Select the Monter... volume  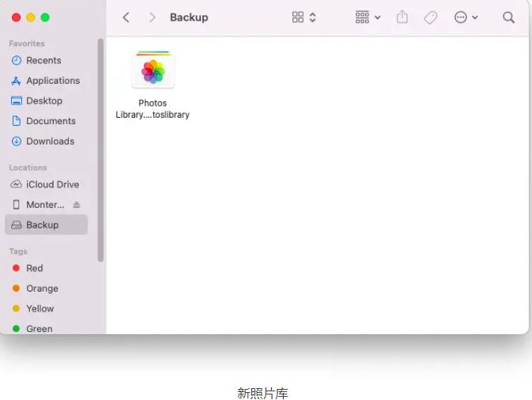pos(45,205)
